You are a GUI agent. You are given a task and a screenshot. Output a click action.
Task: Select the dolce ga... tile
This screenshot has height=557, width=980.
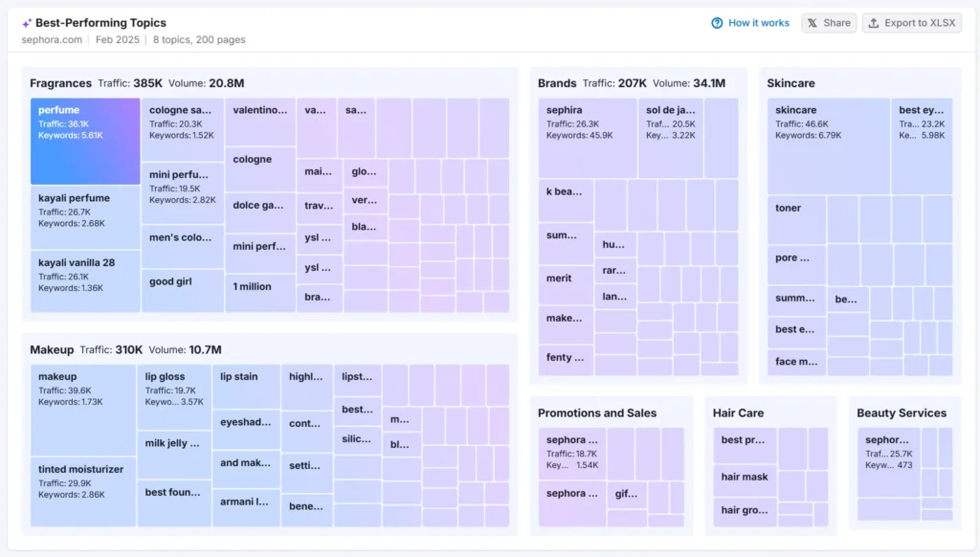tap(260, 213)
